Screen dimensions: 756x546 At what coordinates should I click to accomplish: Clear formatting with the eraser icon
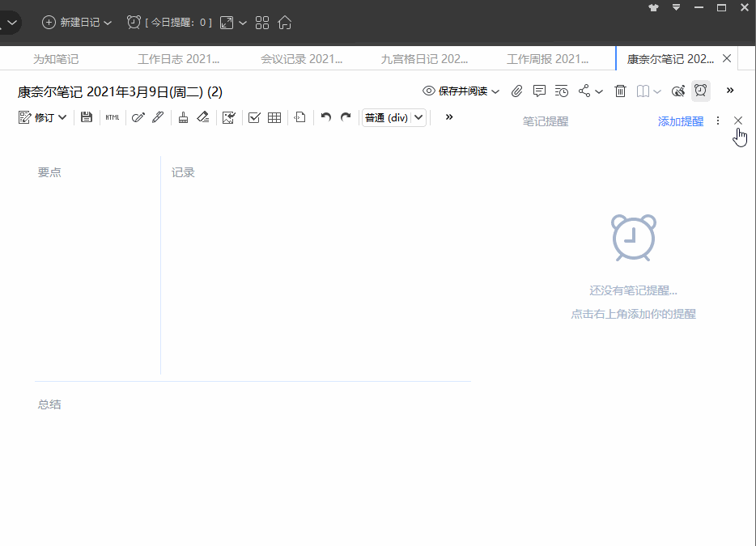pyautogui.click(x=203, y=117)
